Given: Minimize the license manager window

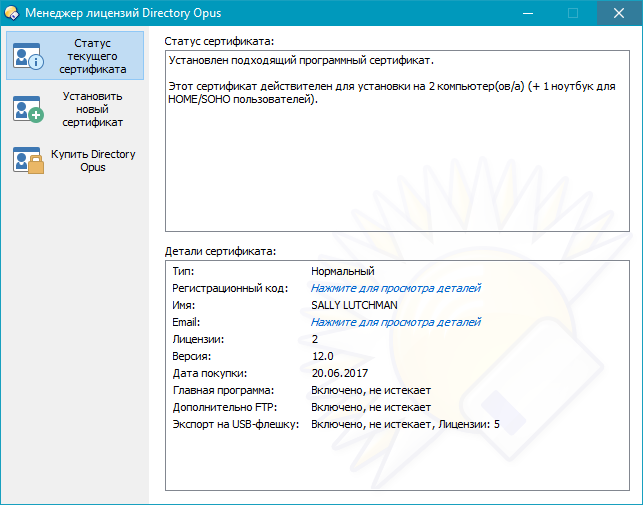Looking at the screenshot, I should (528, 13).
